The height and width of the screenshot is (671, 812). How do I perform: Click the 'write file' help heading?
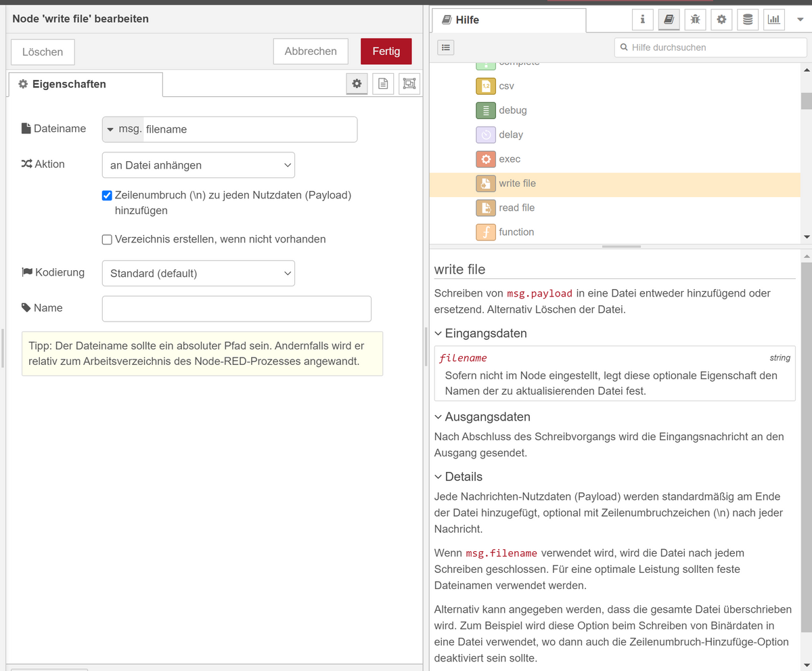point(460,269)
